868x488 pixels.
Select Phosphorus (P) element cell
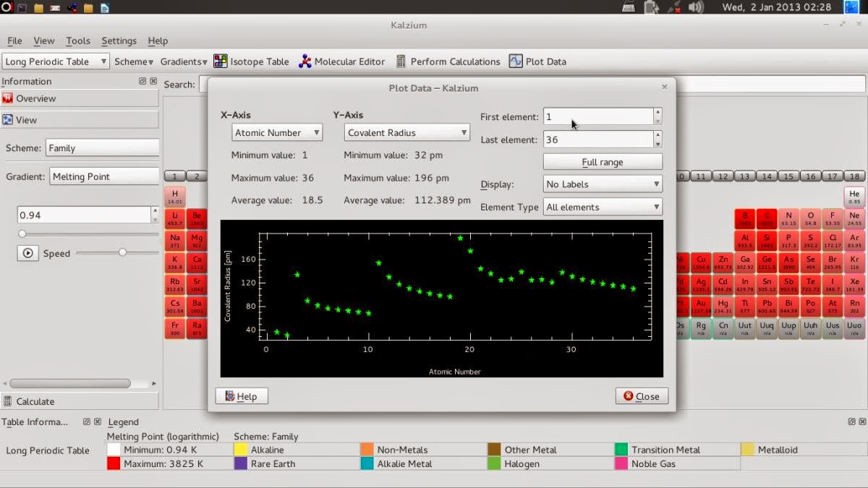click(x=789, y=241)
